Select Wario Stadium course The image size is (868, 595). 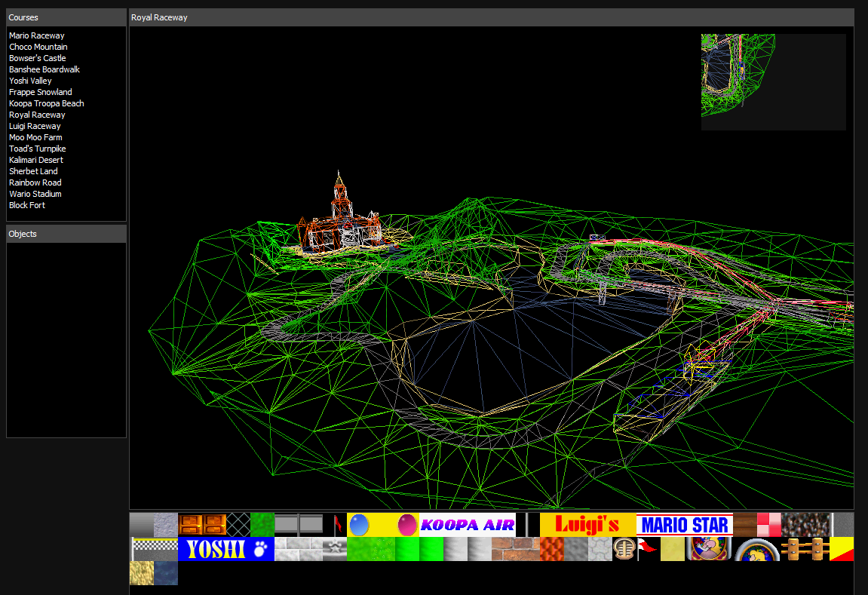[x=35, y=195]
